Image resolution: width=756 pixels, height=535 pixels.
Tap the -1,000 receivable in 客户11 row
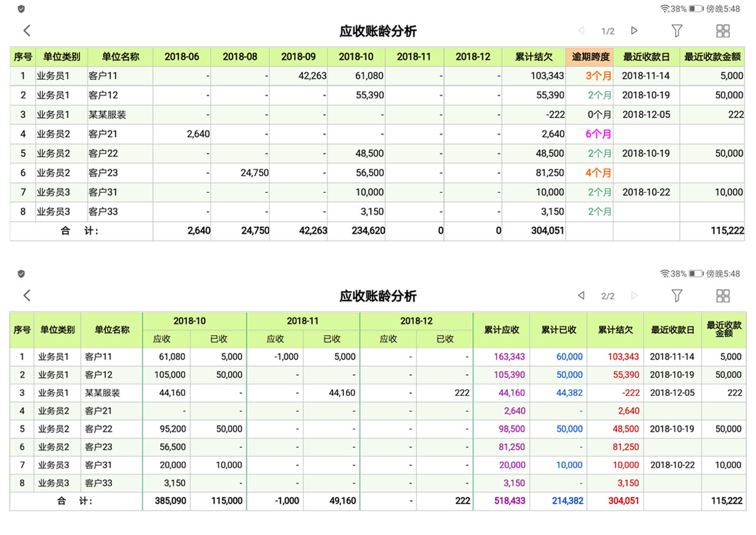[x=286, y=357]
